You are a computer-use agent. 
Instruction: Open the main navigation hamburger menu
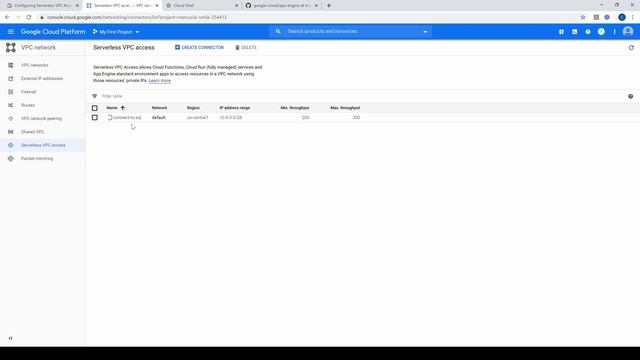(x=11, y=31)
